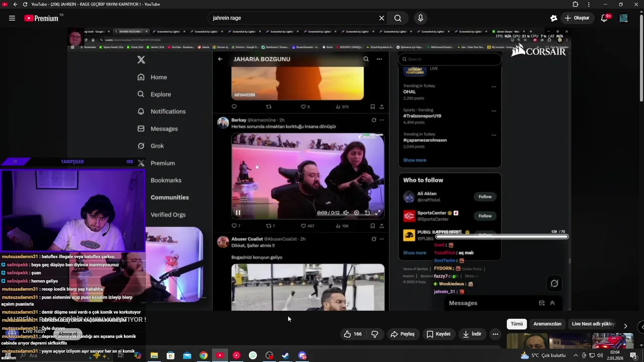Click the X logo in the video
Image resolution: width=644 pixels, height=362 pixels.
pyautogui.click(x=141, y=59)
